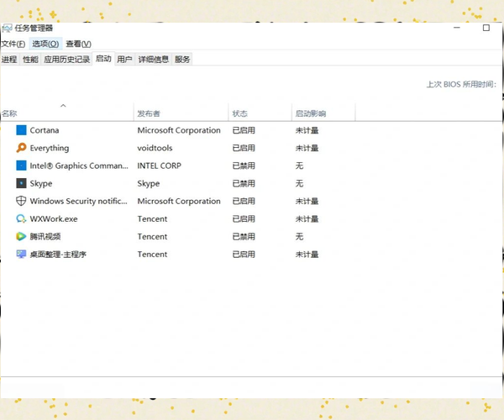Sort by the 状态 column header
This screenshot has width=504, height=420.
click(x=240, y=113)
